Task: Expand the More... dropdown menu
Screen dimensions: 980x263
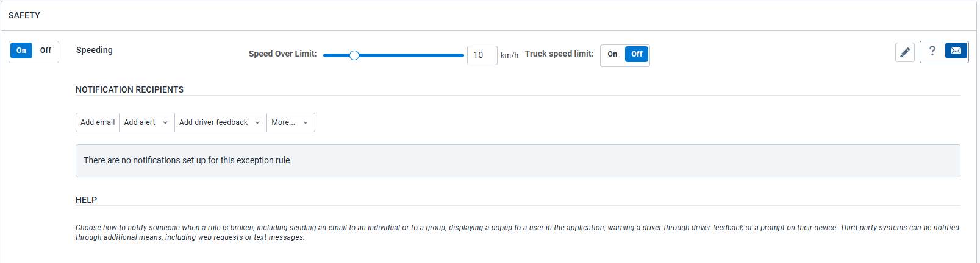Action: [290, 122]
